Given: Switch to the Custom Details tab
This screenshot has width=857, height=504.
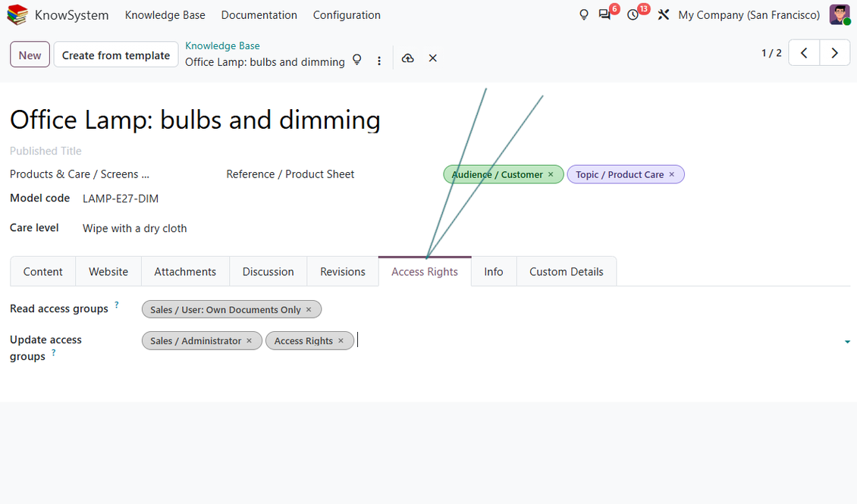Looking at the screenshot, I should (x=567, y=271).
